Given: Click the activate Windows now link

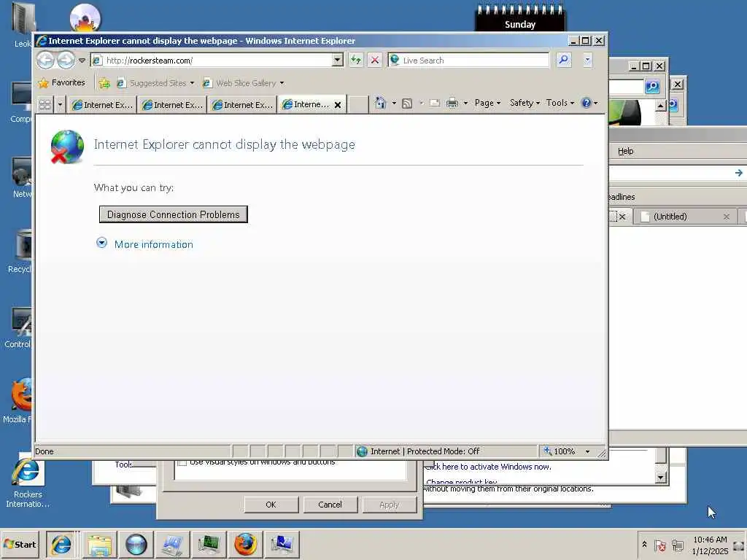Looking at the screenshot, I should coord(489,467).
